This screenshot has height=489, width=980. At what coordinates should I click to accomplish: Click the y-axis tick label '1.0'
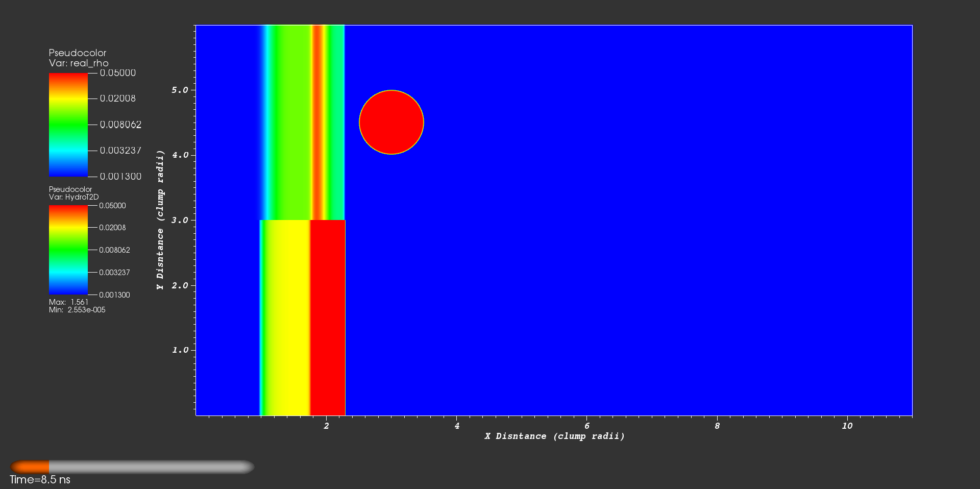click(180, 350)
